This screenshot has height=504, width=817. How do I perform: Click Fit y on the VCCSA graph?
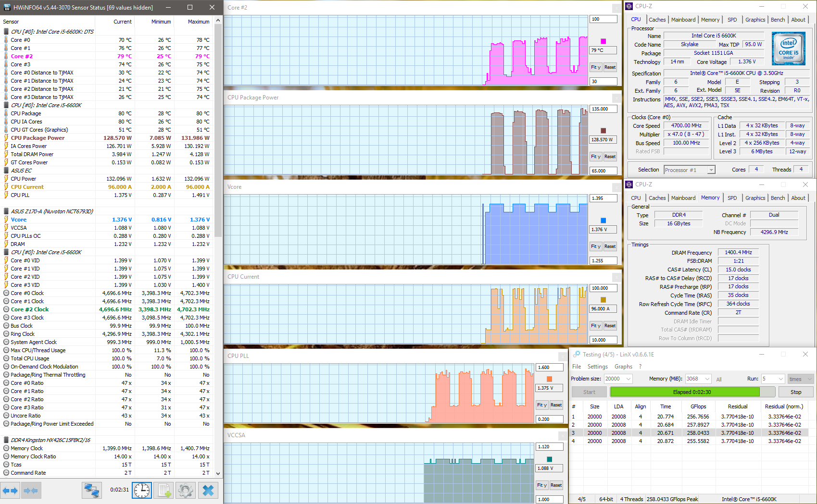tap(542, 485)
